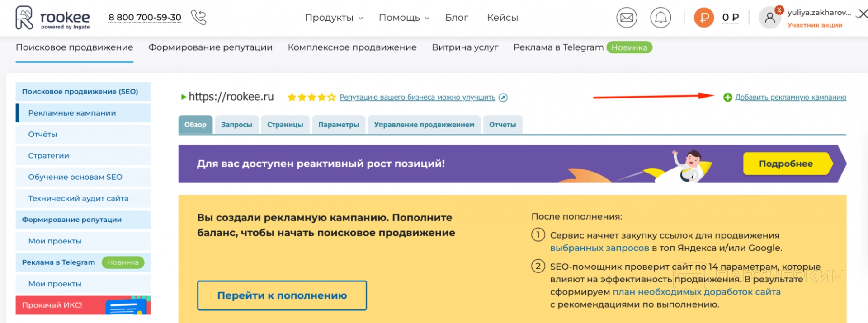The height and width of the screenshot is (323, 868).
Task: Select Поисковое продвижение in the top navigation
Action: pyautogui.click(x=75, y=47)
